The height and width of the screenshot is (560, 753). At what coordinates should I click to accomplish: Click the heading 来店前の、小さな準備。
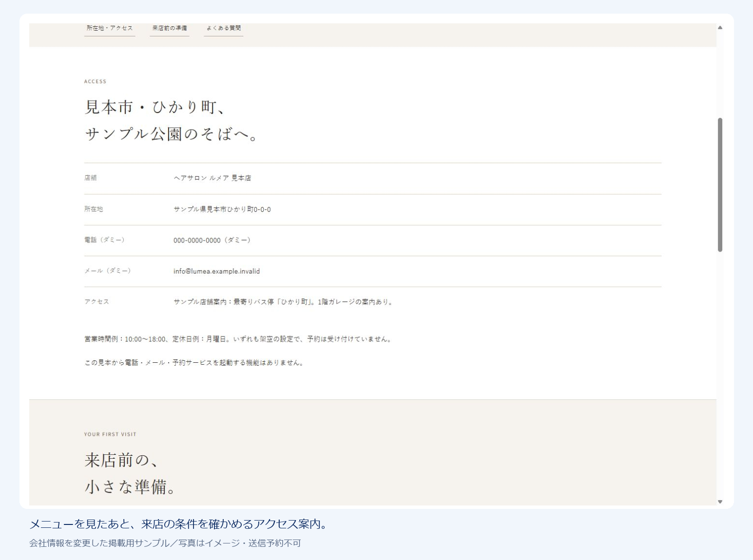pyautogui.click(x=130, y=473)
